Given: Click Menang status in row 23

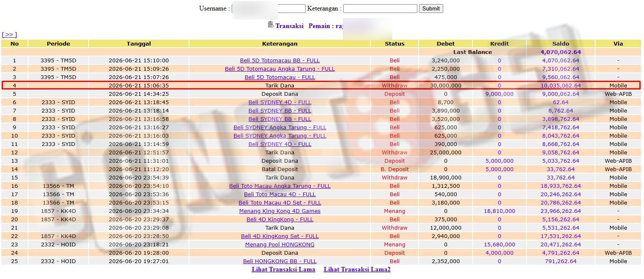Looking at the screenshot, I should pyautogui.click(x=395, y=244).
